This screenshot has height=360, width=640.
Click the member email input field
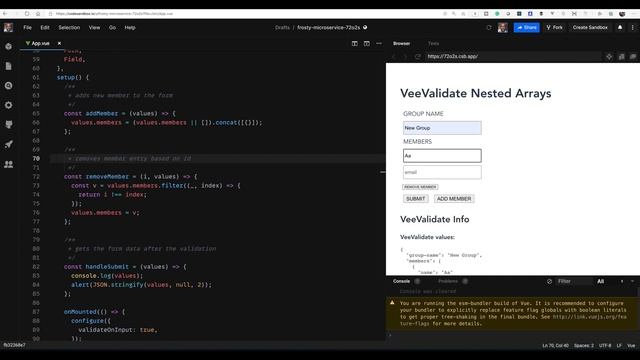coord(442,172)
